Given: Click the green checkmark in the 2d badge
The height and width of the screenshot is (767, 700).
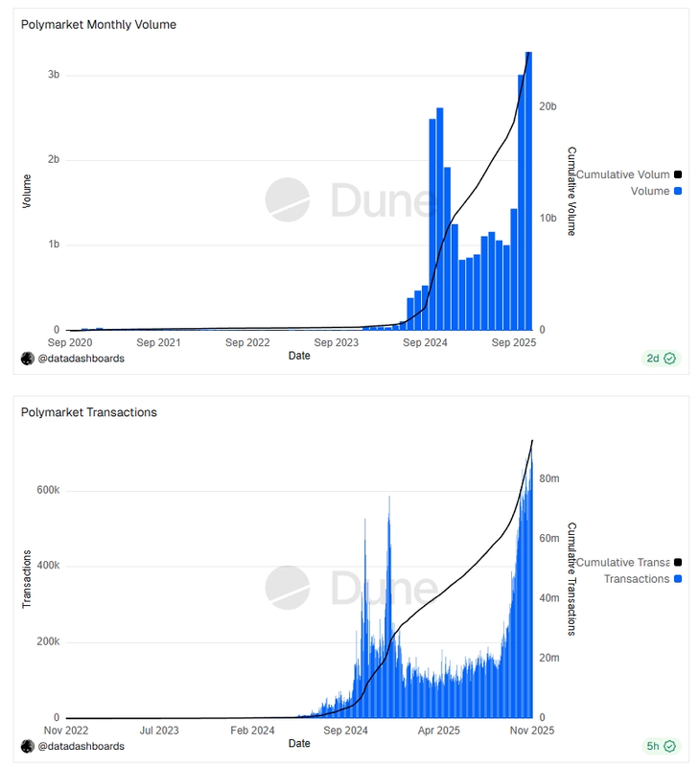Looking at the screenshot, I should coord(670,359).
